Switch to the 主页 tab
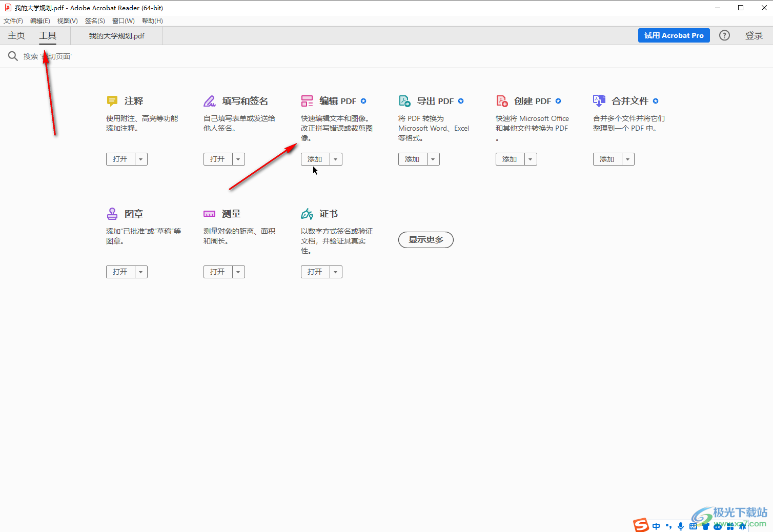The image size is (773, 532). click(x=16, y=35)
